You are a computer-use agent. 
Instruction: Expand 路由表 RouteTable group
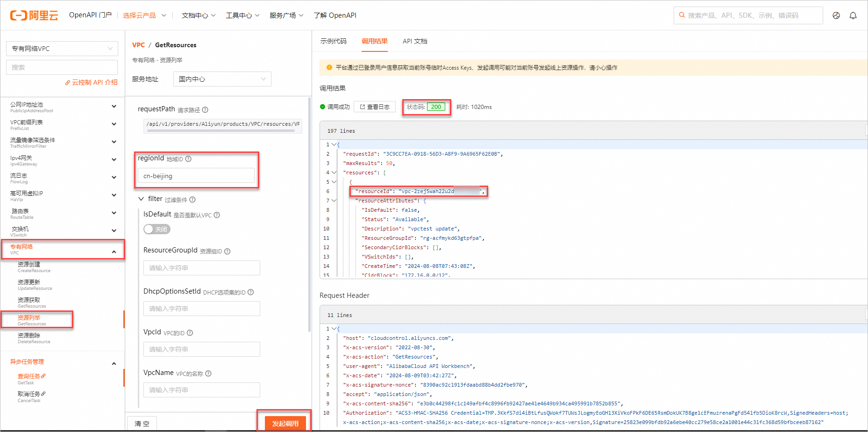pyautogui.click(x=114, y=213)
